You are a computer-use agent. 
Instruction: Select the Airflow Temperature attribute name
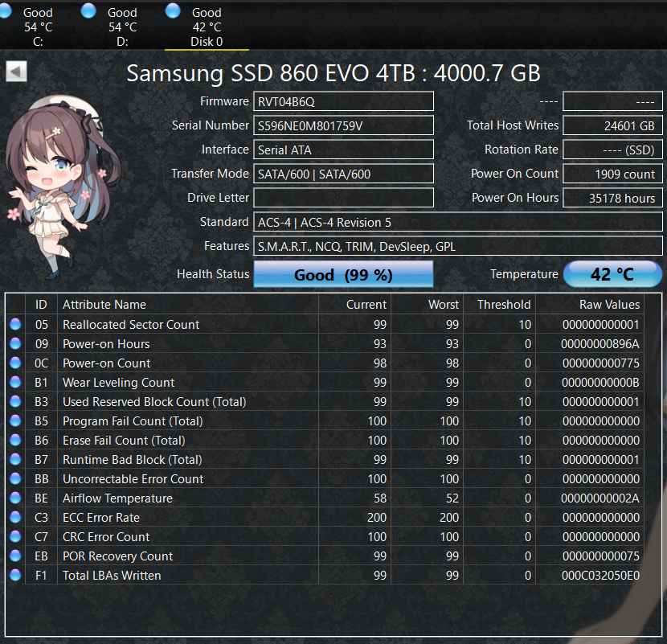tap(118, 498)
